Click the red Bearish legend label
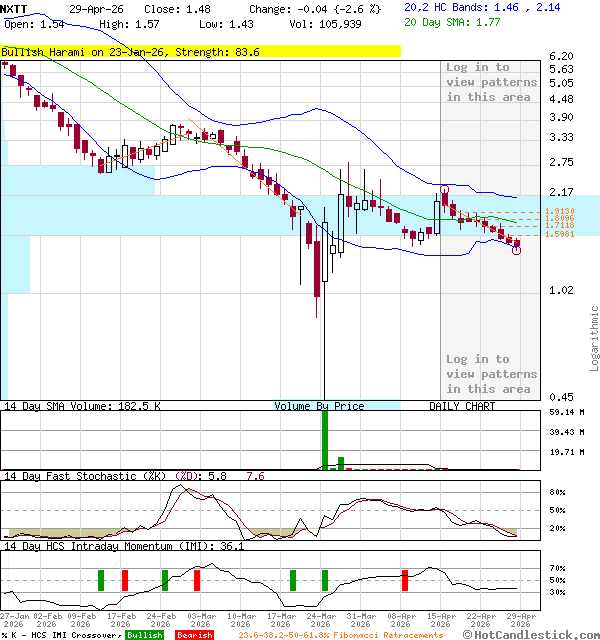Screen dimensions: 600x640 point(195,635)
